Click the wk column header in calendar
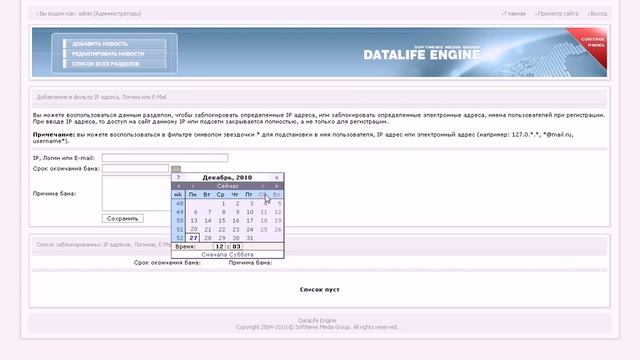The width and height of the screenshot is (640, 360). pyautogui.click(x=178, y=195)
